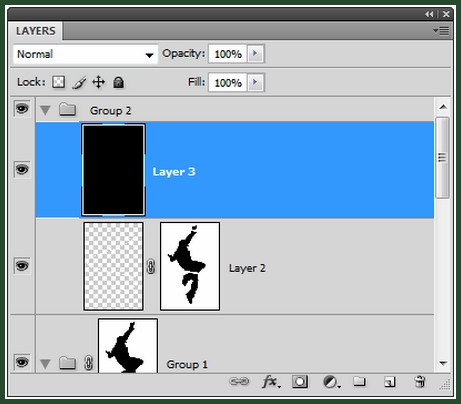Select the Layer 3 name

tap(174, 172)
